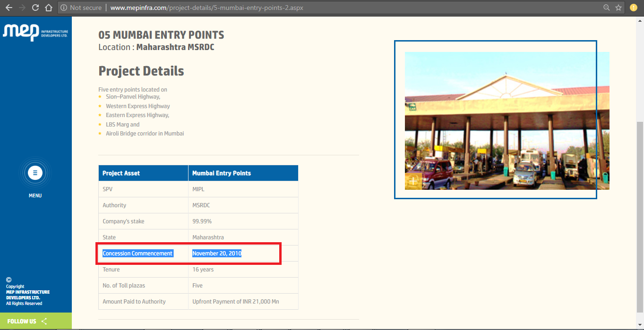Click the MEP Infrastructure Developers logo
This screenshot has width=644, height=330.
(35, 32)
